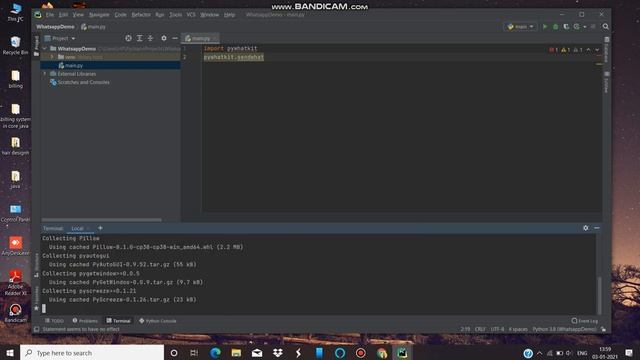640x360 pixels.
Task: Open the VCS menu
Action: click(191, 15)
